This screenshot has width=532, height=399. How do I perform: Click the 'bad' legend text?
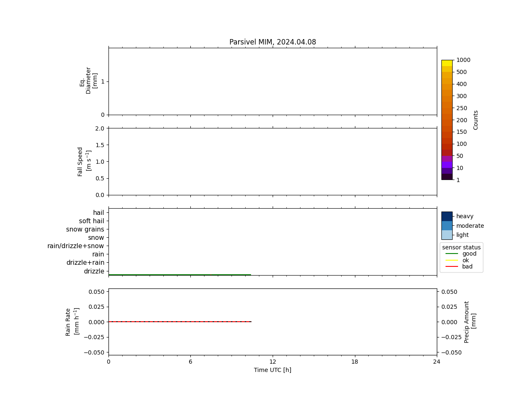(x=467, y=266)
